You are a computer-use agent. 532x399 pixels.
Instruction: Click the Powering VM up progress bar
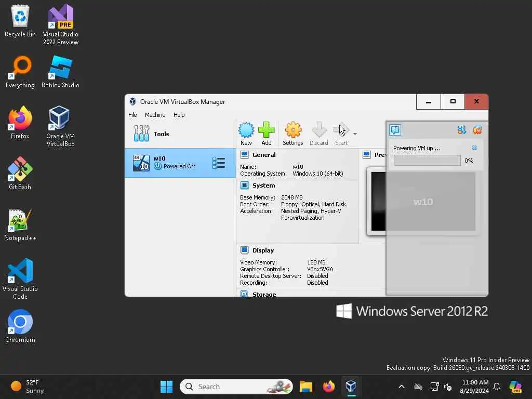[427, 161]
